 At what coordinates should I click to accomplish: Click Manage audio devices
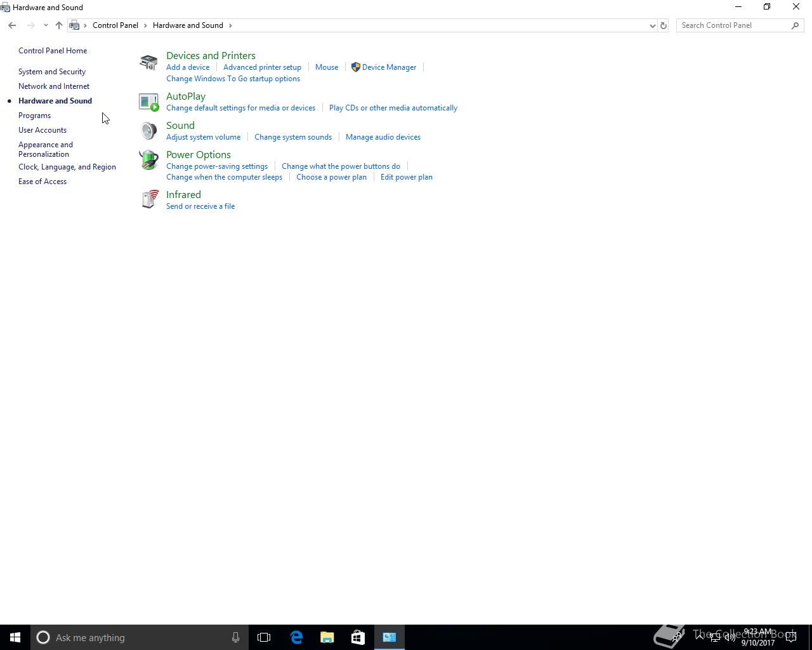point(383,137)
